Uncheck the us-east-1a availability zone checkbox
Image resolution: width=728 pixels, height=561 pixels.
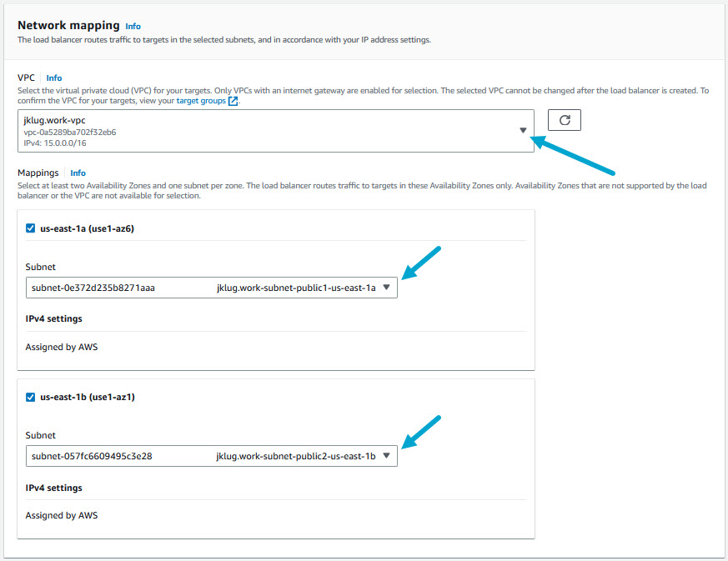pos(31,228)
